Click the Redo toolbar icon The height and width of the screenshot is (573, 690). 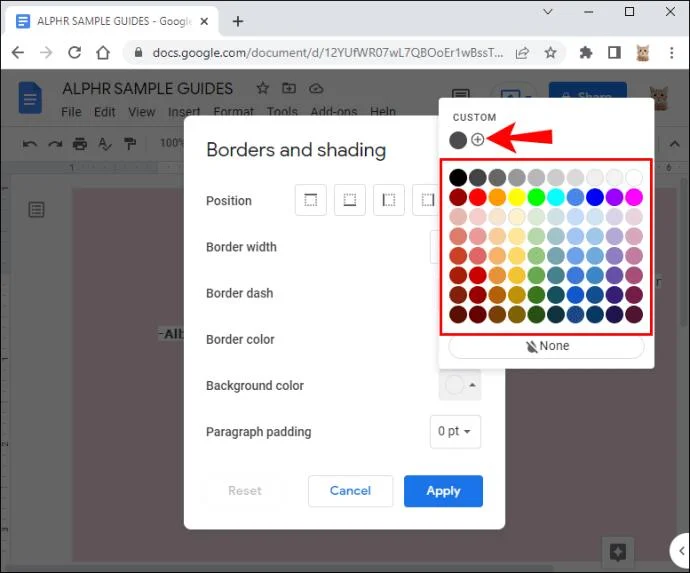pyautogui.click(x=55, y=144)
